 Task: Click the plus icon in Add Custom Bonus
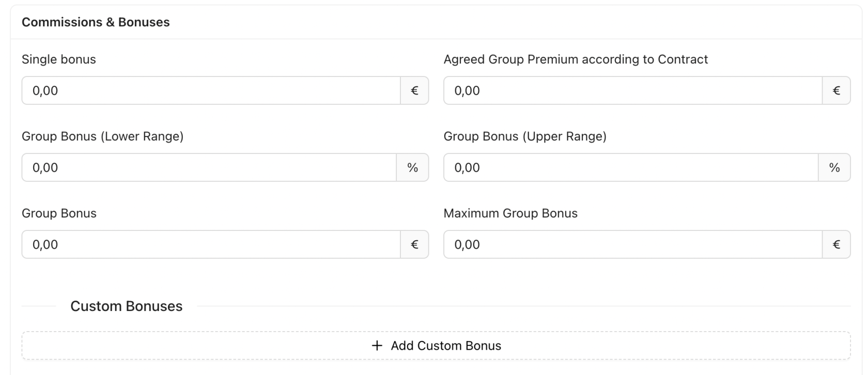click(377, 346)
